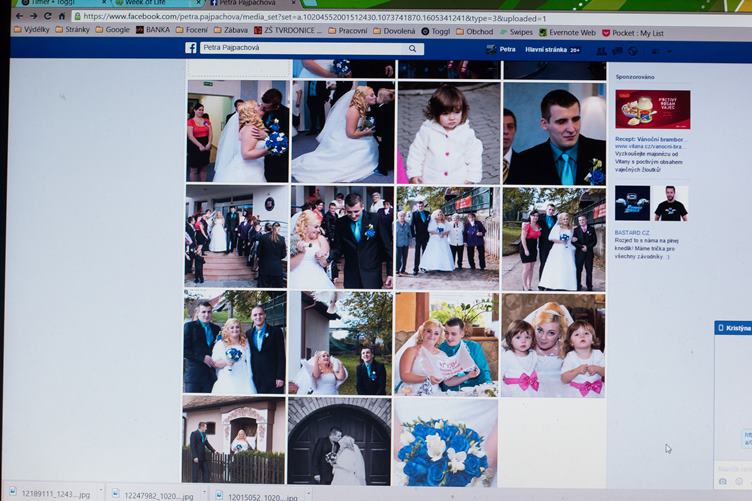752x501 pixels.
Task: Expand options arrow for 12015052_1020...jpg download
Action: (308, 494)
